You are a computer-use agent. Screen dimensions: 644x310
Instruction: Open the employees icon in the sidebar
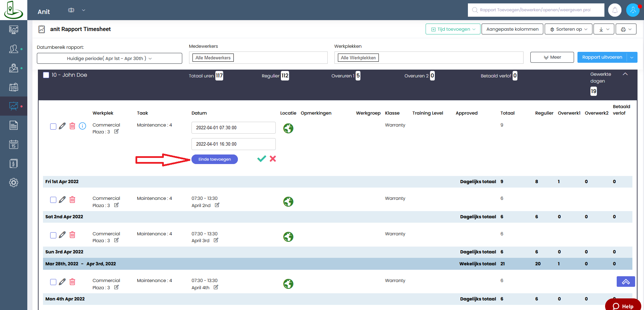[14, 49]
